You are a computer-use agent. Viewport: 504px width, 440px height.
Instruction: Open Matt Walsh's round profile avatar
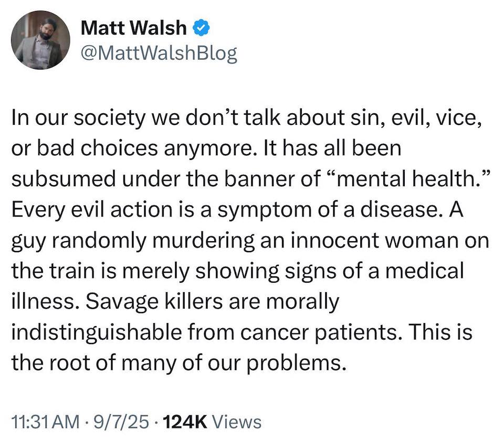(x=40, y=40)
